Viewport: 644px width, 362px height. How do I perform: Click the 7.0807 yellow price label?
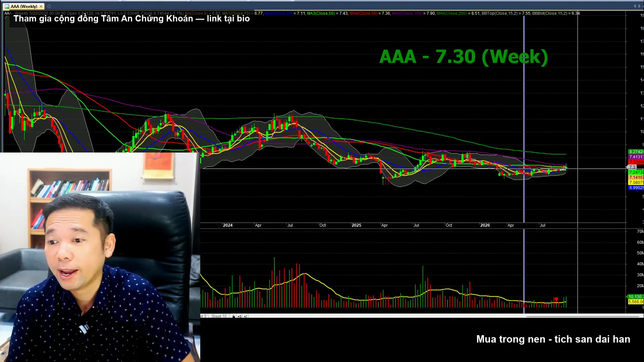pos(636,183)
